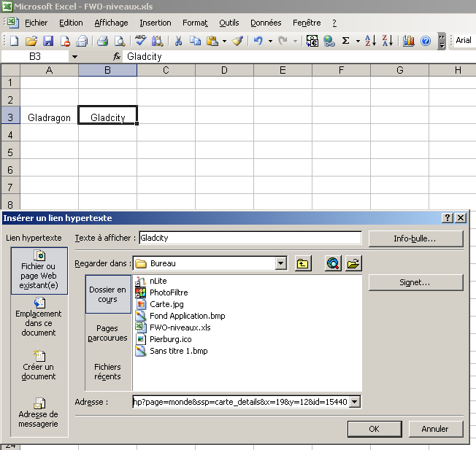Click the Print icon in the toolbar

[103, 41]
